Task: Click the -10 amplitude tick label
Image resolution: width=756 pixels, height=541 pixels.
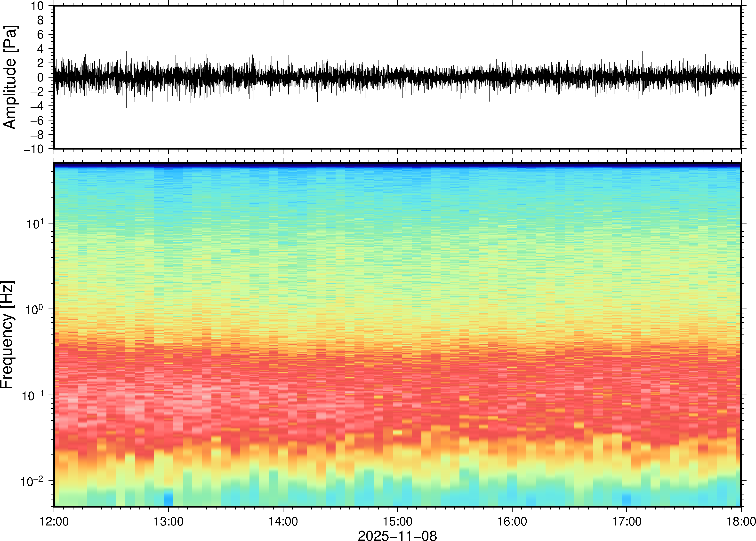Action: point(34,149)
